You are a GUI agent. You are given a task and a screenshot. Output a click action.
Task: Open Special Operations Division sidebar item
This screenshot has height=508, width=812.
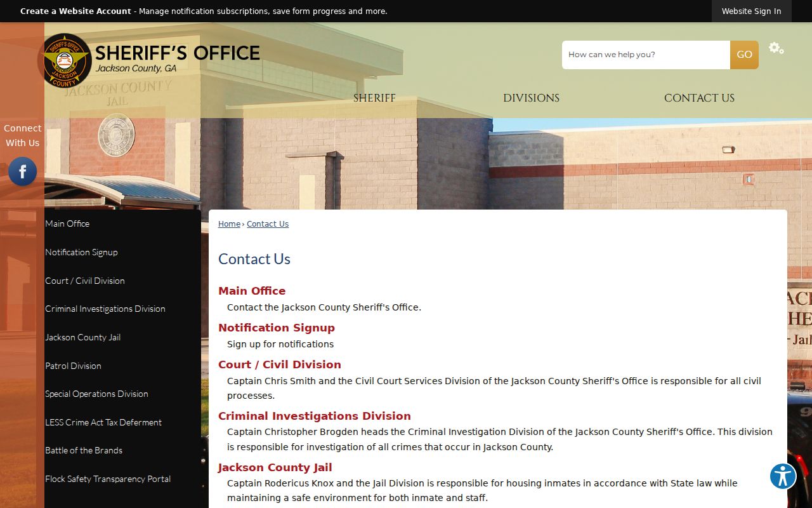click(x=96, y=394)
